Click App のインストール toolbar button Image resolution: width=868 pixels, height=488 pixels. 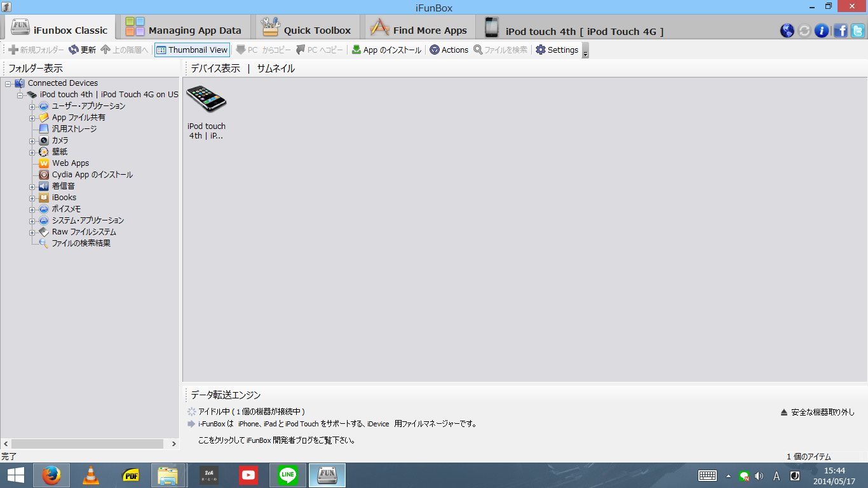(x=386, y=50)
